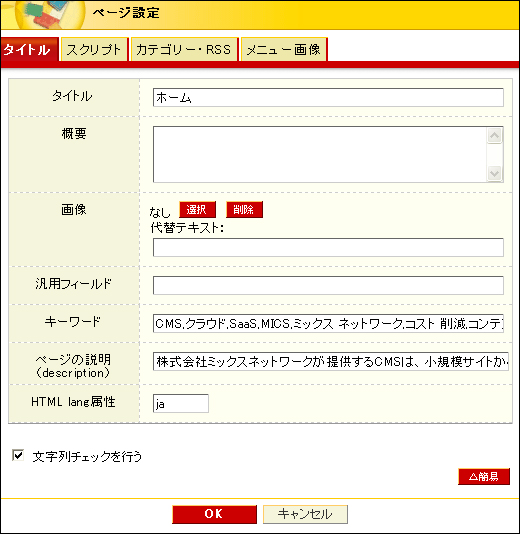The width and height of the screenshot is (520, 534).
Task: Click the なし image status text
Action: pyautogui.click(x=160, y=213)
